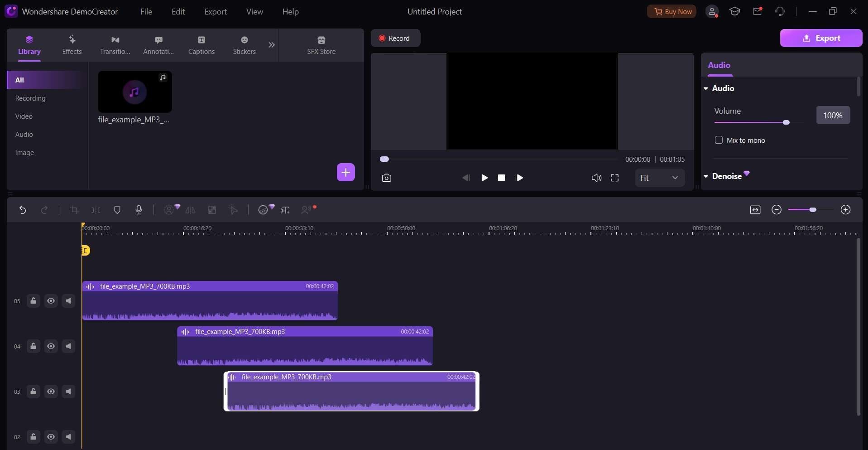
Task: Toggle lock on track 05
Action: [x=34, y=301]
